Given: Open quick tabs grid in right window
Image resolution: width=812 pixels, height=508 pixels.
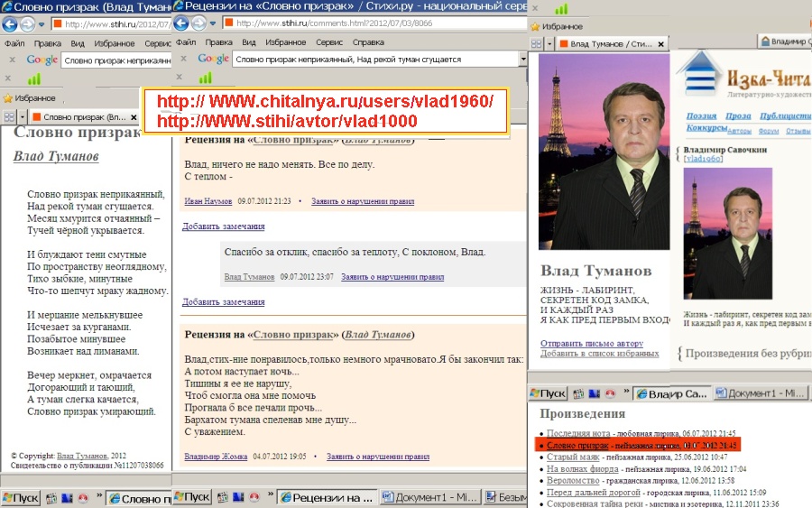Looking at the screenshot, I should point(537,44).
